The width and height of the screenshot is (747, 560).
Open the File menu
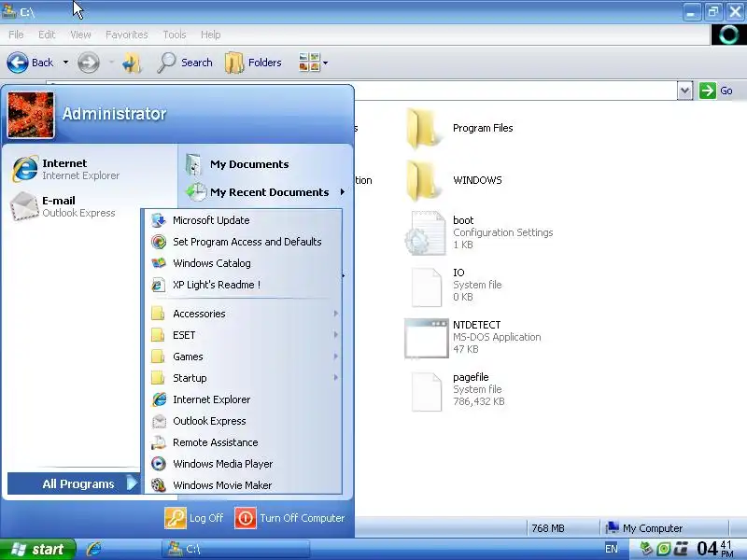click(16, 35)
